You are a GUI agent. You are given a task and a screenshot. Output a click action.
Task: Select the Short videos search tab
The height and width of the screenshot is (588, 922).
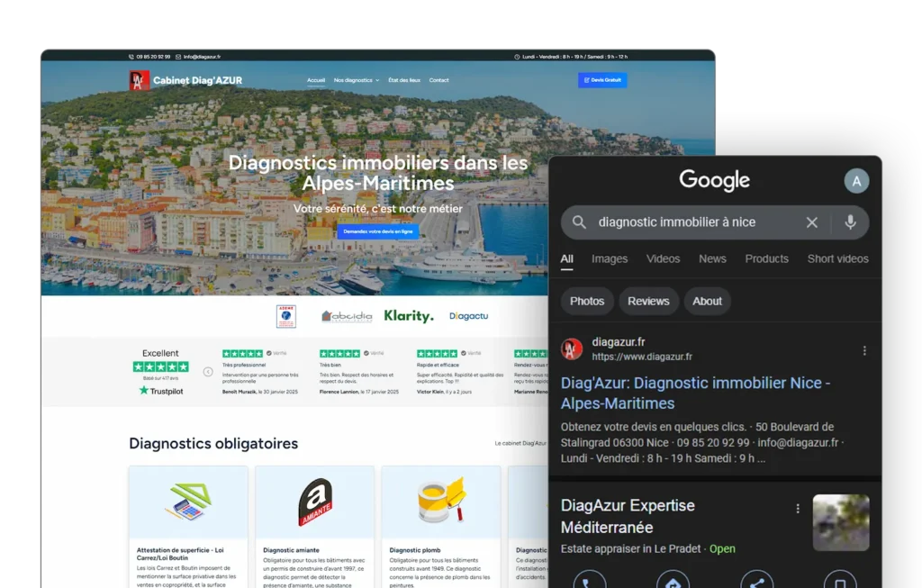[837, 258]
